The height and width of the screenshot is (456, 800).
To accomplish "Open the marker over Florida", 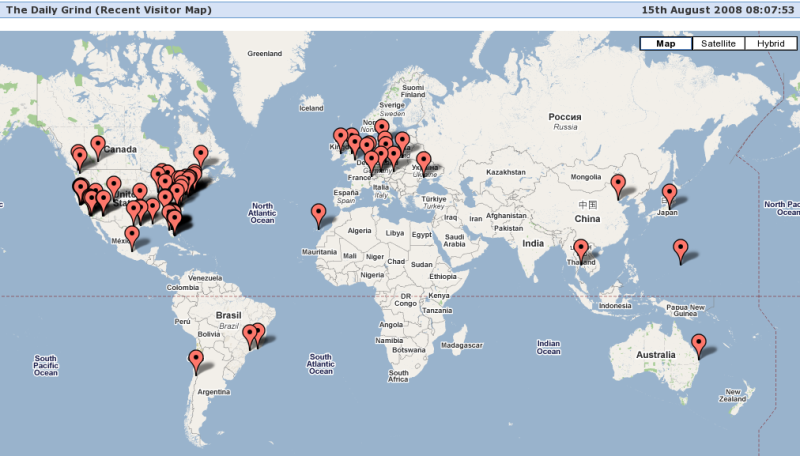I will pos(174,222).
